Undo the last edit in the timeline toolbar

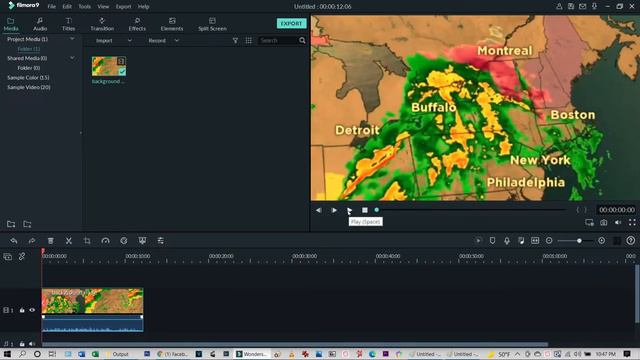click(x=13, y=241)
